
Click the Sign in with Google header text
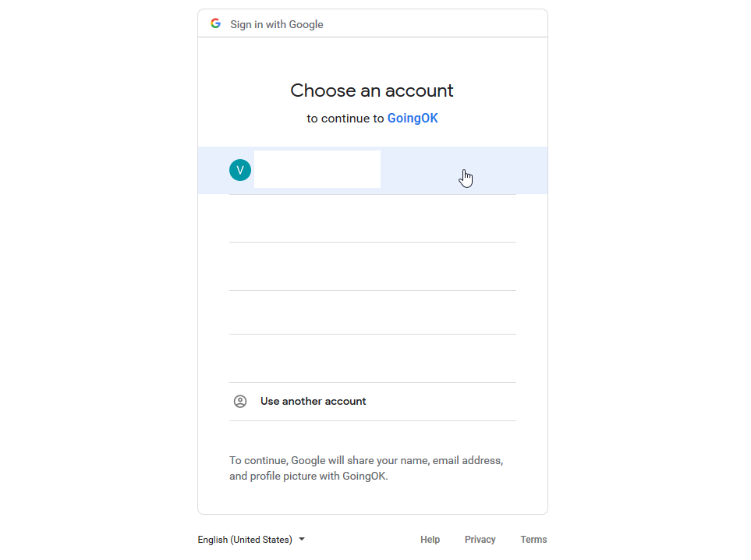(277, 24)
